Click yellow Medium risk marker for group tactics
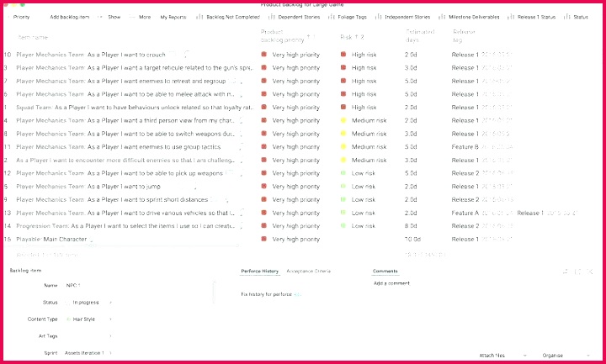 (x=343, y=147)
